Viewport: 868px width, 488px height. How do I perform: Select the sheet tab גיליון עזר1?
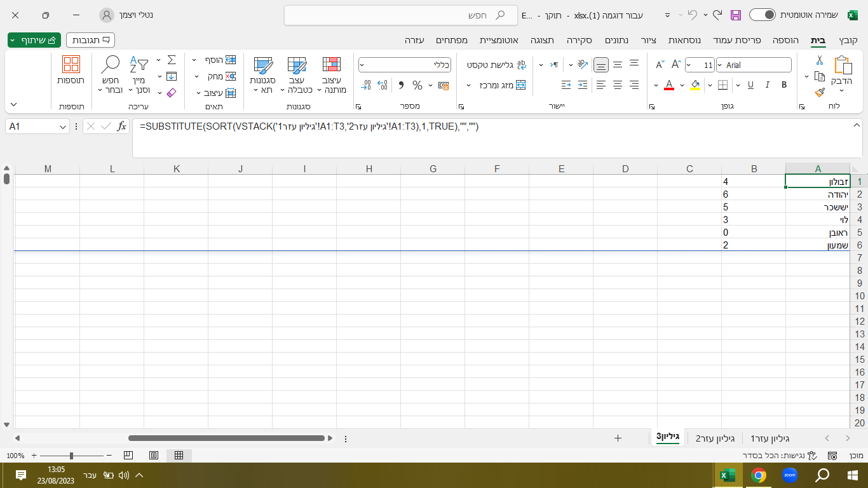[x=770, y=438]
